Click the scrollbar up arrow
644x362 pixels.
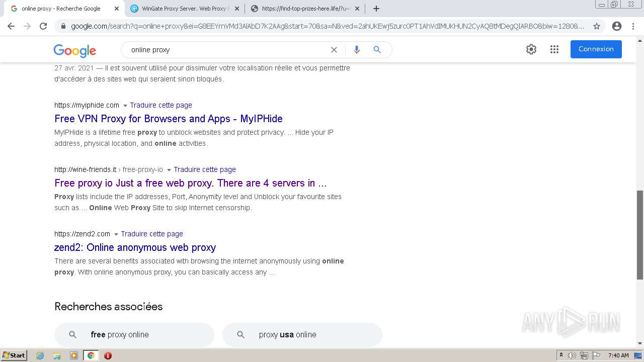tap(640, 40)
